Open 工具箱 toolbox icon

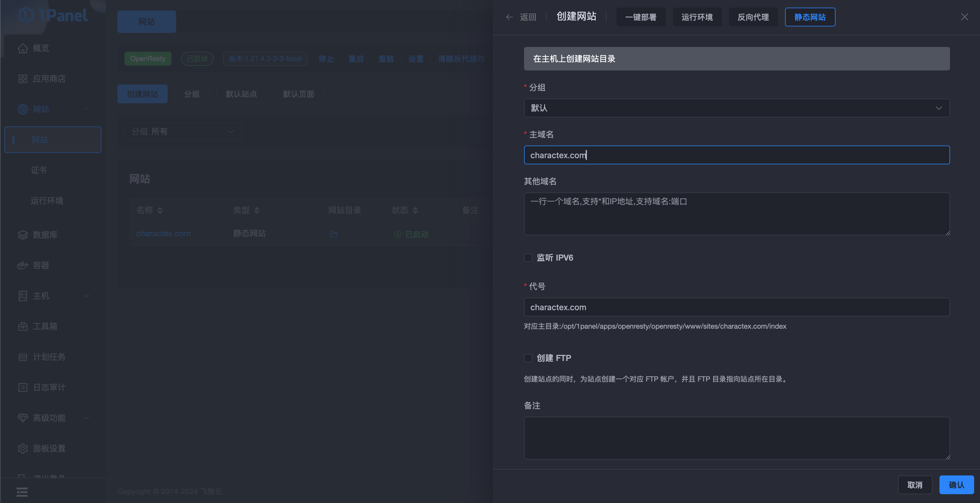[x=23, y=326]
